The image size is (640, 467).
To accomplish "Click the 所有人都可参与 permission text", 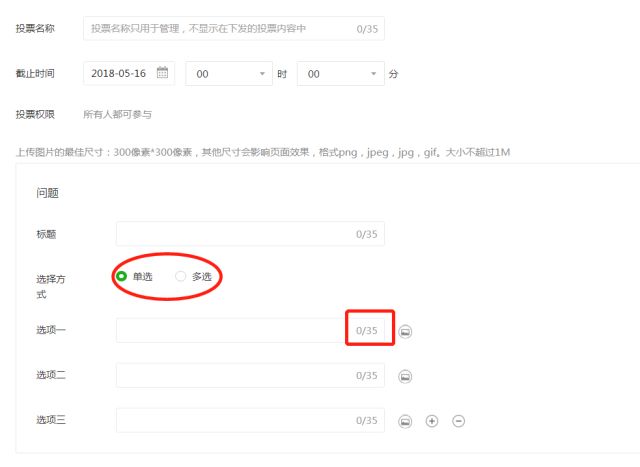I will coord(118,114).
